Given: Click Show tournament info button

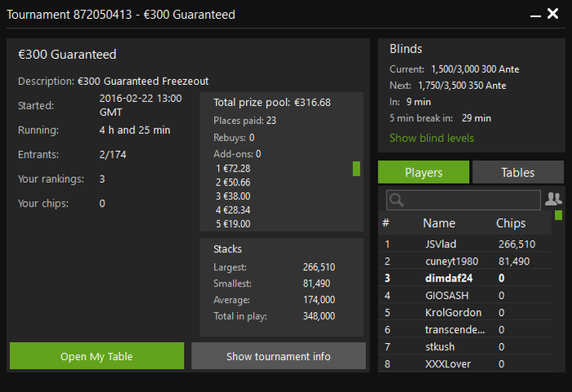Looking at the screenshot, I should (278, 356).
